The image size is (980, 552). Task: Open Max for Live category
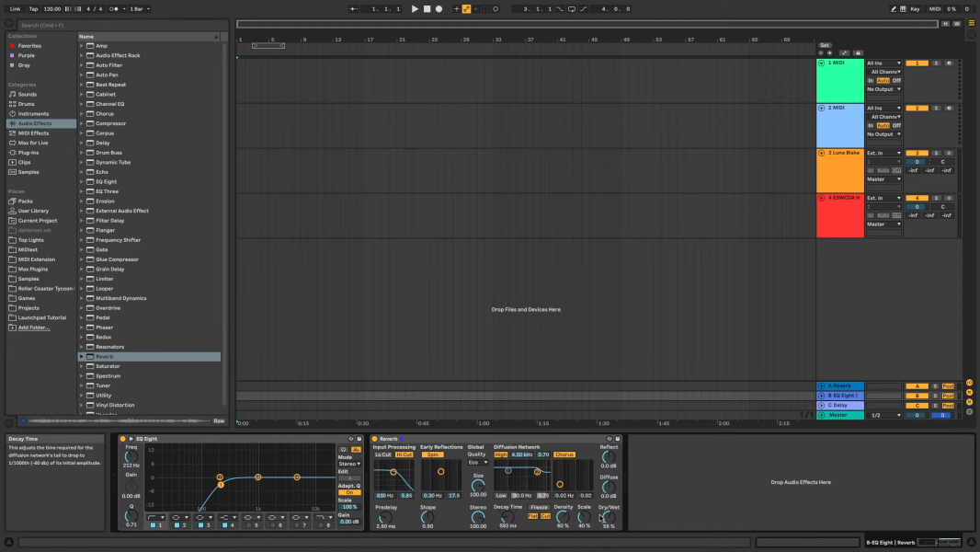[x=33, y=143]
